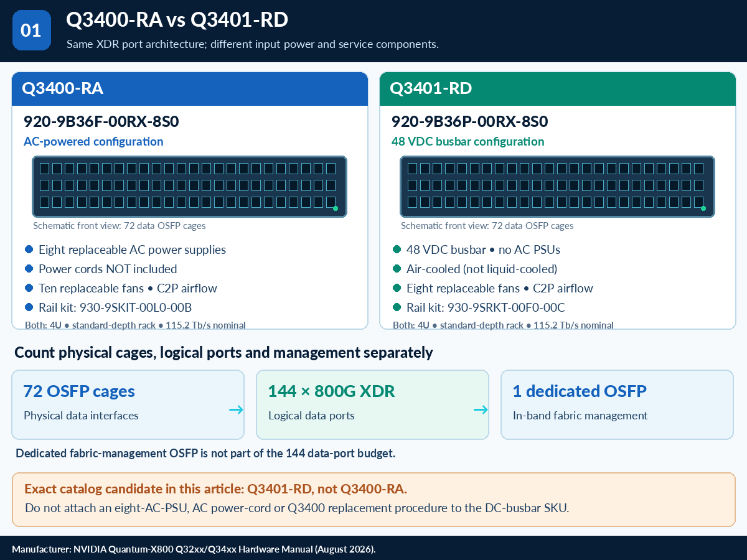
Task: Click 'Logical data ports' text
Action: [311, 416]
